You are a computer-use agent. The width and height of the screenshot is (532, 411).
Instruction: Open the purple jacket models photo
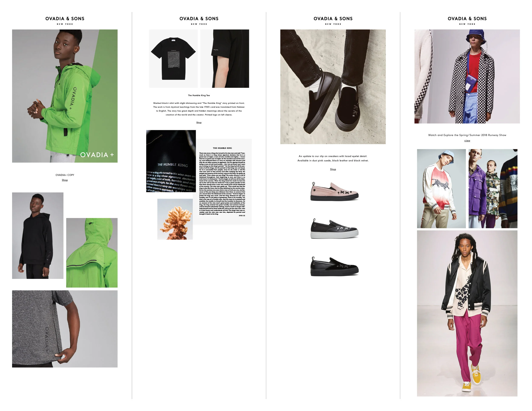click(493, 189)
